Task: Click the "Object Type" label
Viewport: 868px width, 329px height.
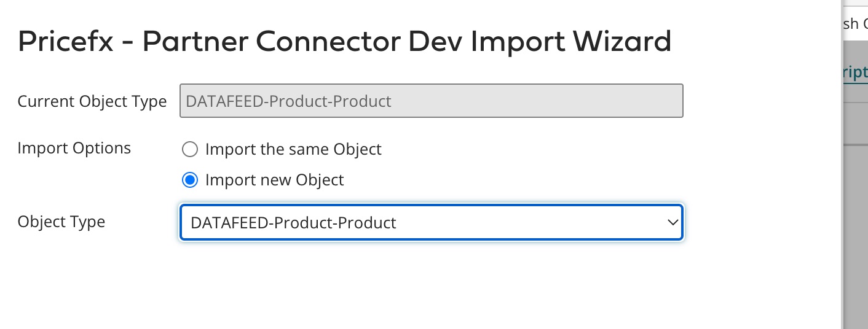Action: coord(61,222)
